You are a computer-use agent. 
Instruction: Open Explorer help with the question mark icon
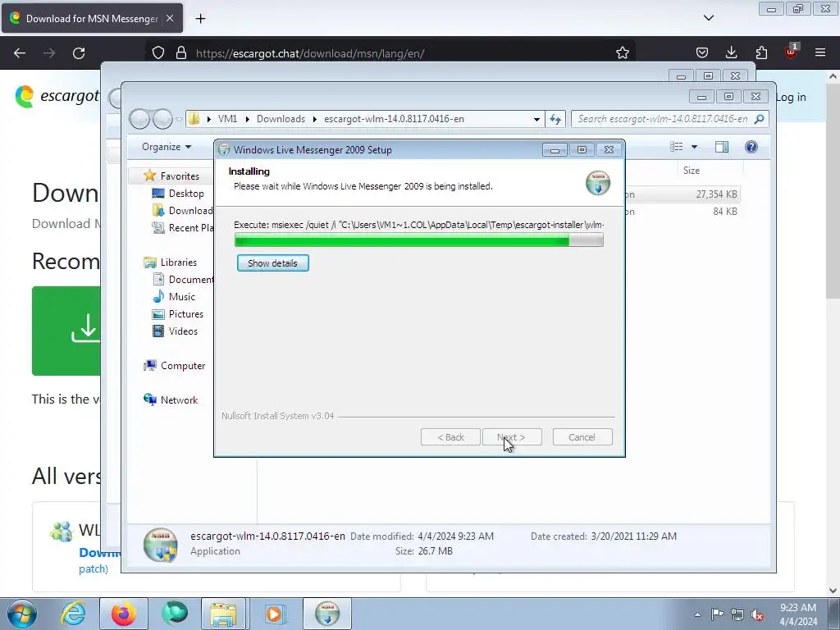pos(751,147)
